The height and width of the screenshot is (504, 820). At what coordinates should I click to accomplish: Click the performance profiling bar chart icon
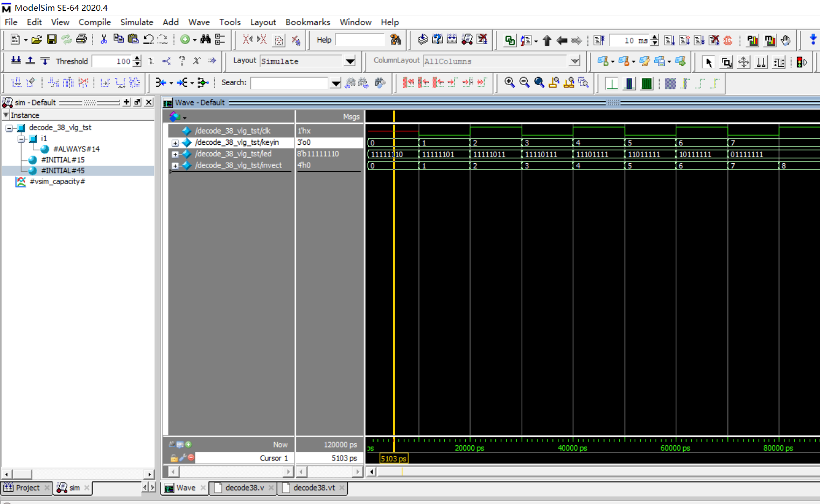click(x=753, y=40)
